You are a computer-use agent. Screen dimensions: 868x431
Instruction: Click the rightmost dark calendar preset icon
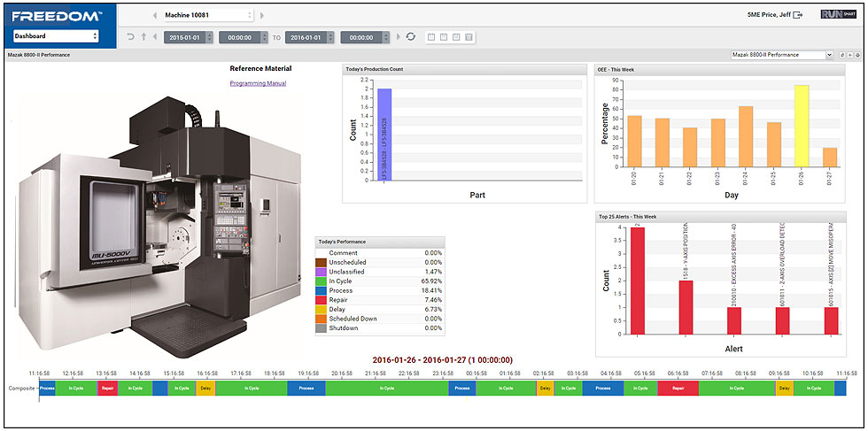click(469, 37)
